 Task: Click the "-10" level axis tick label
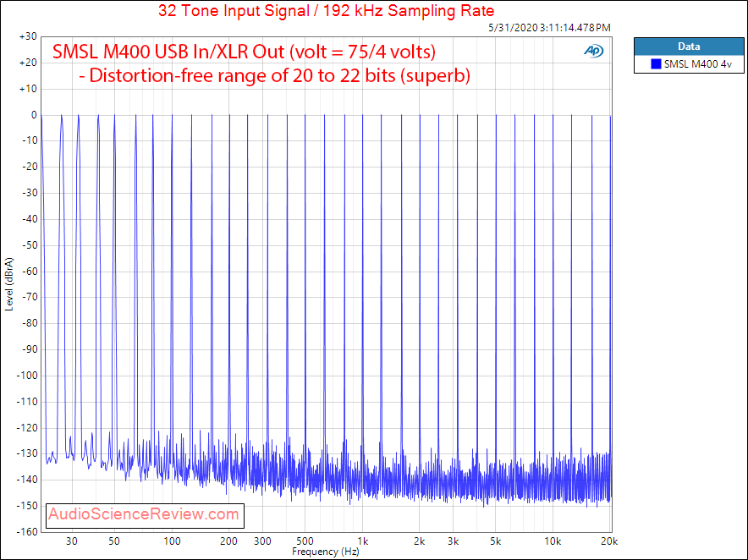(30, 140)
